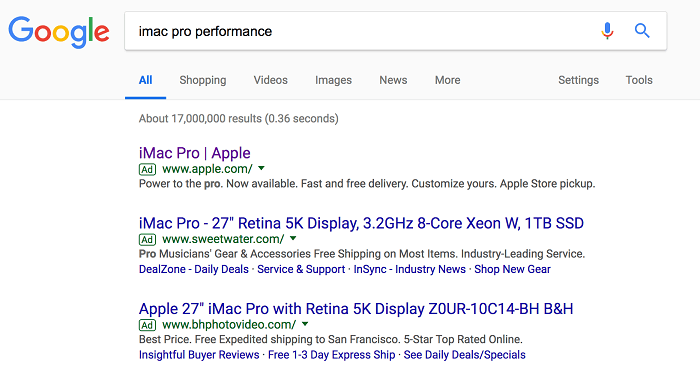Select the All results tab
This screenshot has height=368, width=700.
[x=146, y=80]
